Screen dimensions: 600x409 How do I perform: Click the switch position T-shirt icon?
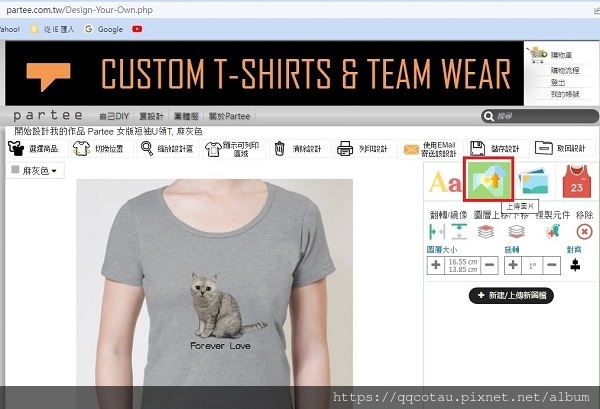81,148
